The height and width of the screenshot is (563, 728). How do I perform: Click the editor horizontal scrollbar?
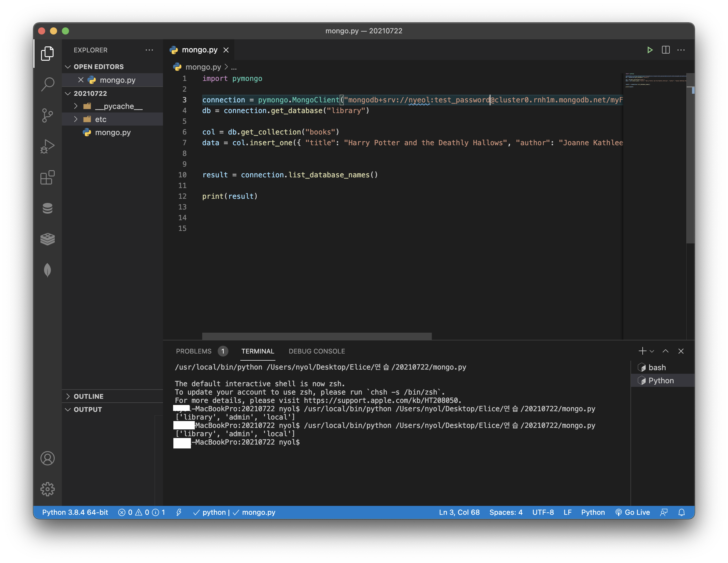point(317,336)
